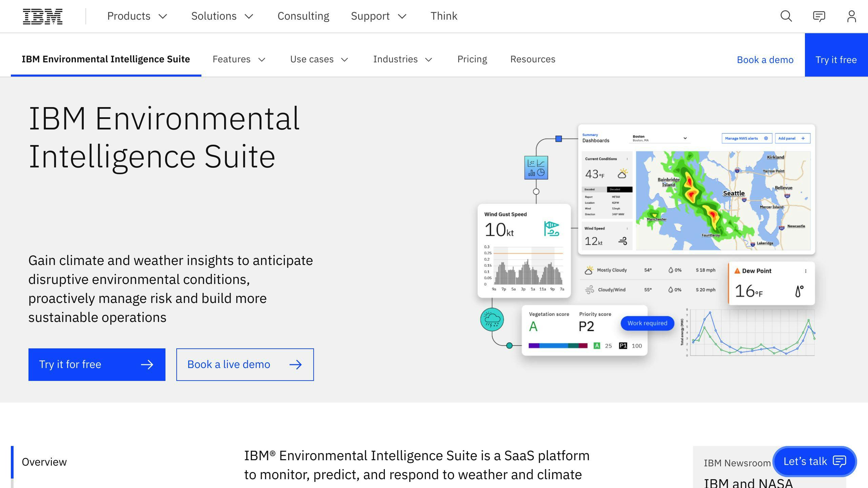The height and width of the screenshot is (488, 868).
Task: Go to the Resources tab
Action: pyautogui.click(x=533, y=59)
